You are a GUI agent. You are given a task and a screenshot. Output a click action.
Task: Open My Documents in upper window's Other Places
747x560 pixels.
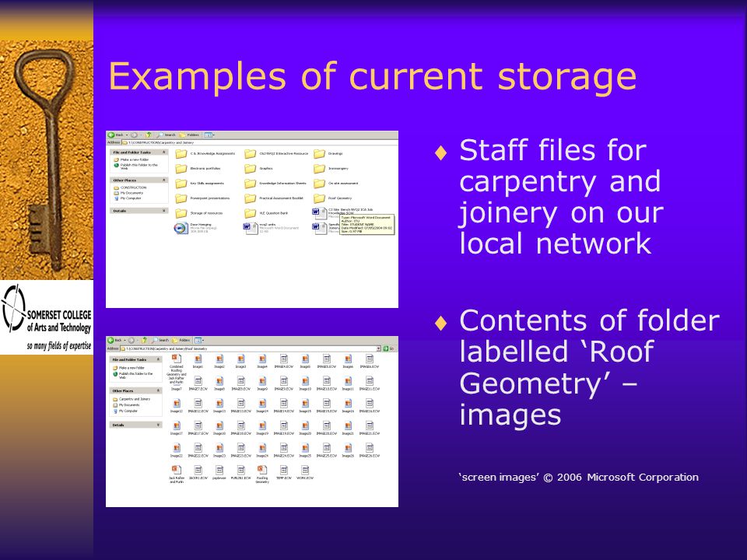click(128, 193)
